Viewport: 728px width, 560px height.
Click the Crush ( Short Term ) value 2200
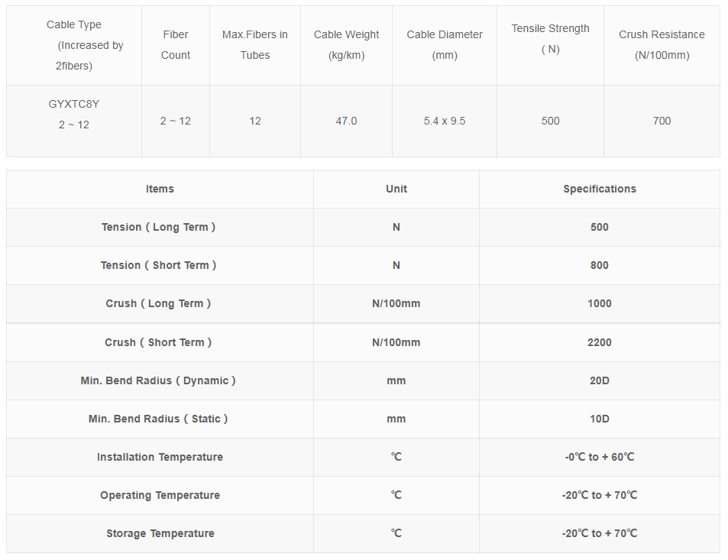(x=600, y=342)
